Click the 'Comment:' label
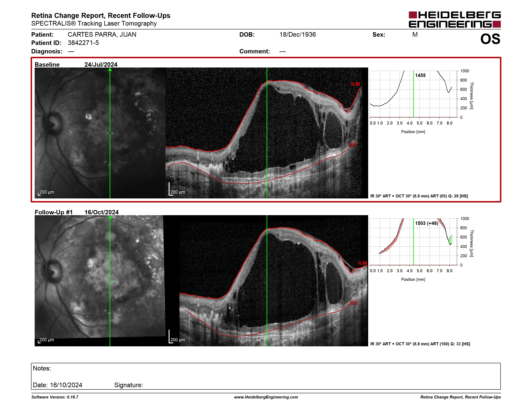 255,51
